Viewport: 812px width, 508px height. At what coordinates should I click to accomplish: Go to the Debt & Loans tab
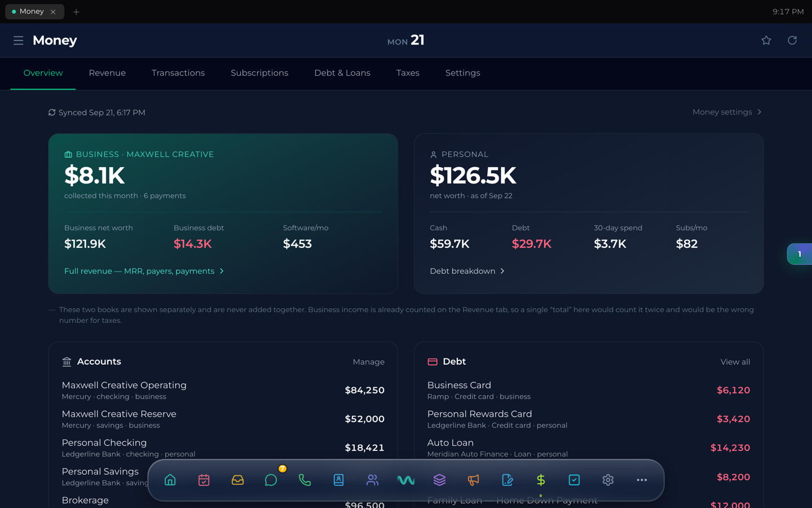tap(342, 73)
